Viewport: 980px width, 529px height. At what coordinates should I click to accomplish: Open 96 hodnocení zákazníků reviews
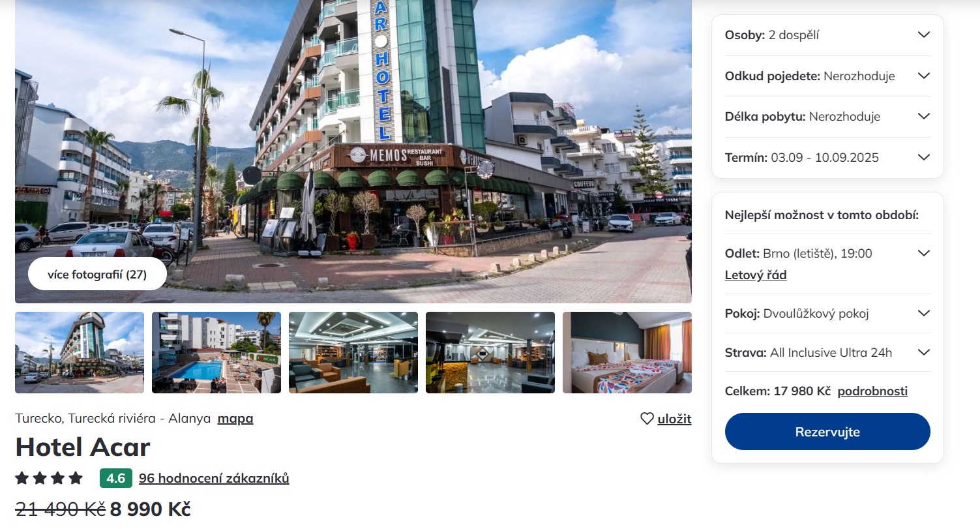point(214,478)
